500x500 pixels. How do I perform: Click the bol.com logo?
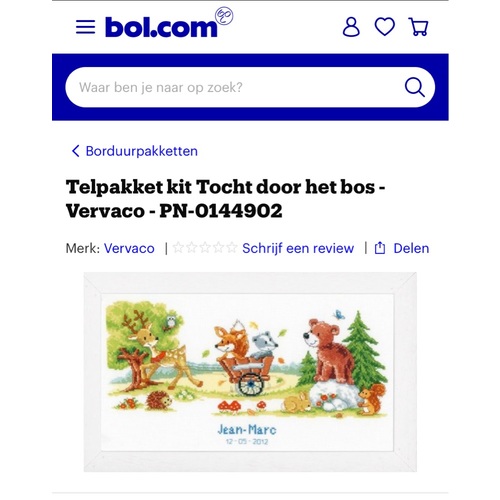coord(161,27)
